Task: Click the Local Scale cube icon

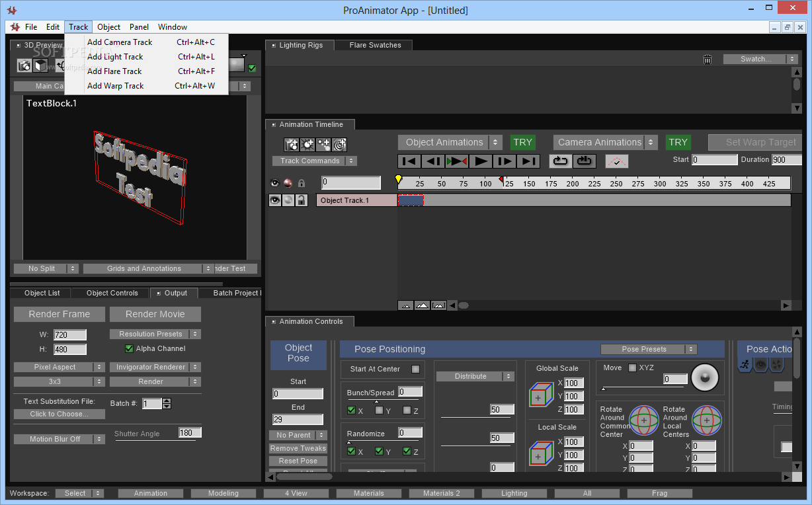Action: [x=541, y=453]
